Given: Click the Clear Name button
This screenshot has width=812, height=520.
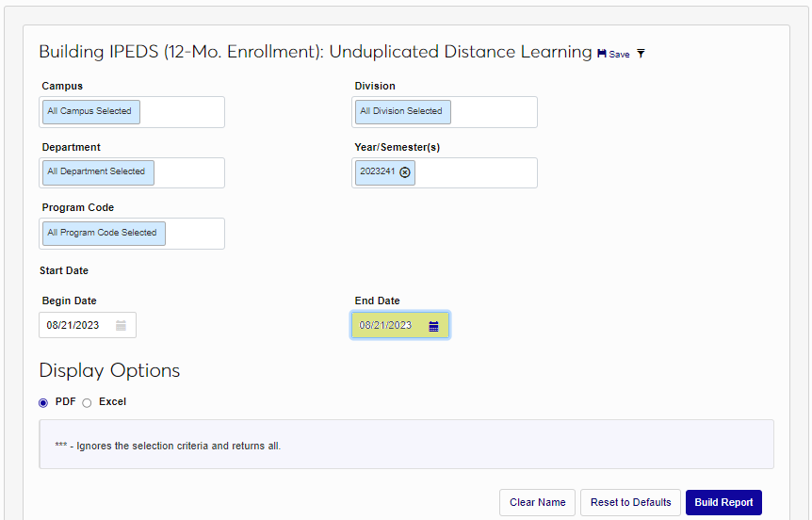Looking at the screenshot, I should click(538, 502).
